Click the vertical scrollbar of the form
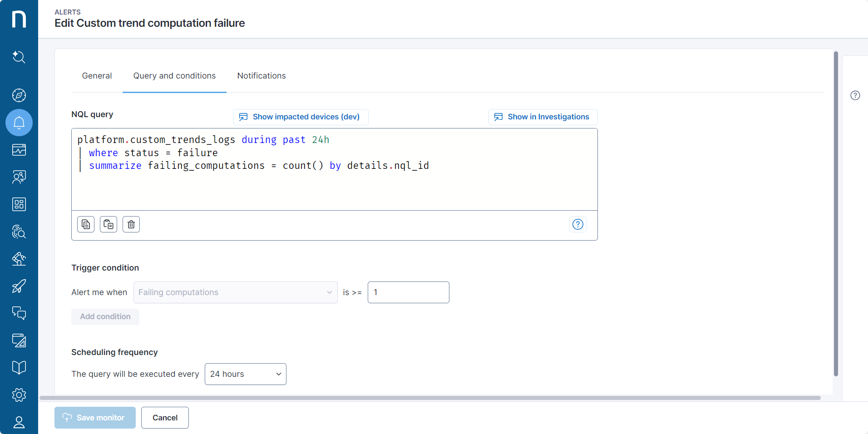This screenshot has width=868, height=434. pyautogui.click(x=835, y=213)
